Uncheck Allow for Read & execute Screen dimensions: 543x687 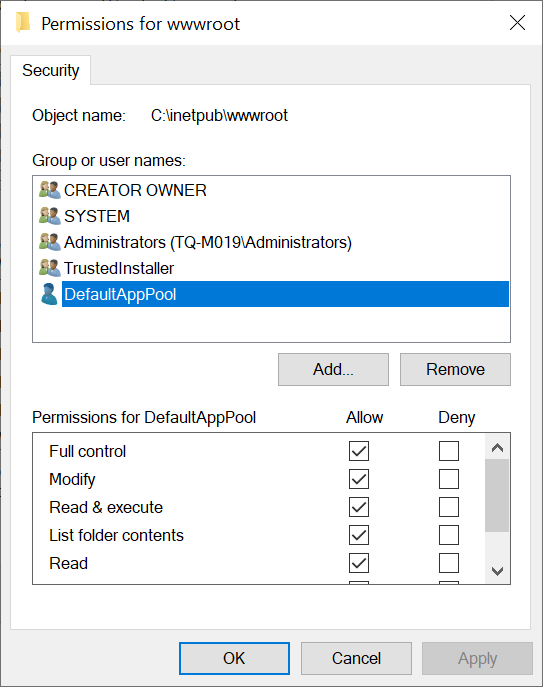[x=359, y=507]
